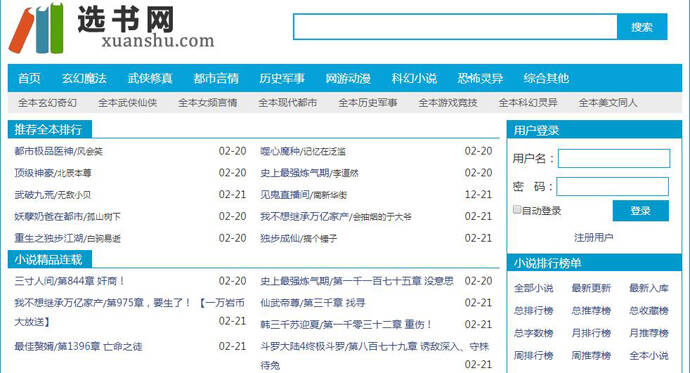This screenshot has width=690, height=373.
Task: Open the book 武破九荒
Action: coord(34,195)
